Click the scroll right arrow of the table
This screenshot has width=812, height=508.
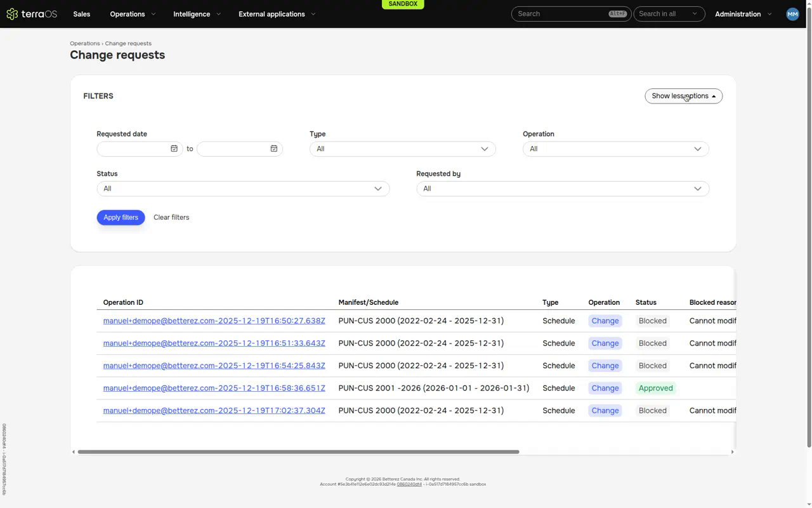[x=732, y=452]
